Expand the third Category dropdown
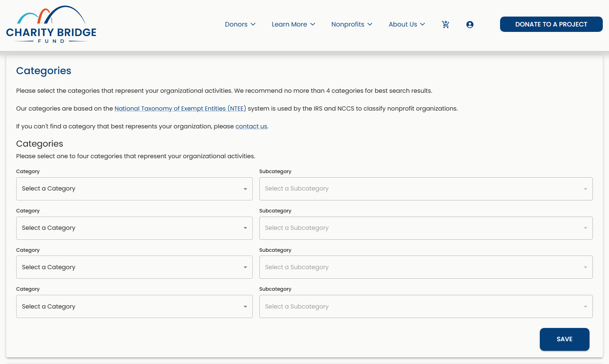 point(134,267)
